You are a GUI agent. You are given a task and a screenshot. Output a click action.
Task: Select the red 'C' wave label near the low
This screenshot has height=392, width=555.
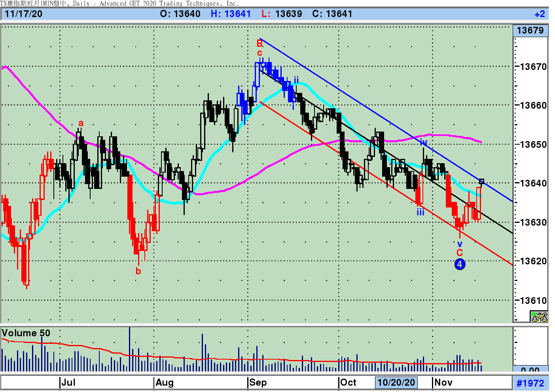click(460, 253)
